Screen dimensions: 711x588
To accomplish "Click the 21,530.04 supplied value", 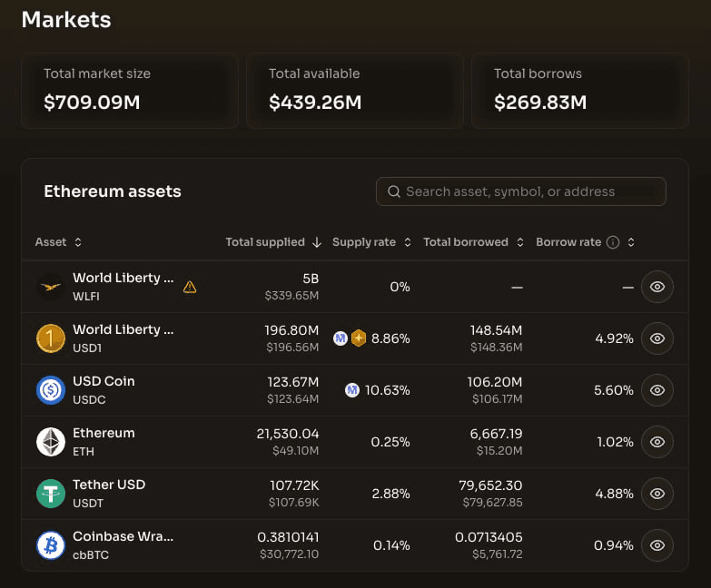I will [x=288, y=434].
